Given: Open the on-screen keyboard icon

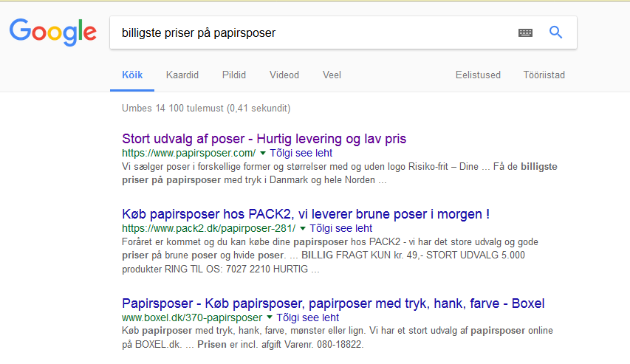Looking at the screenshot, I should [525, 33].
